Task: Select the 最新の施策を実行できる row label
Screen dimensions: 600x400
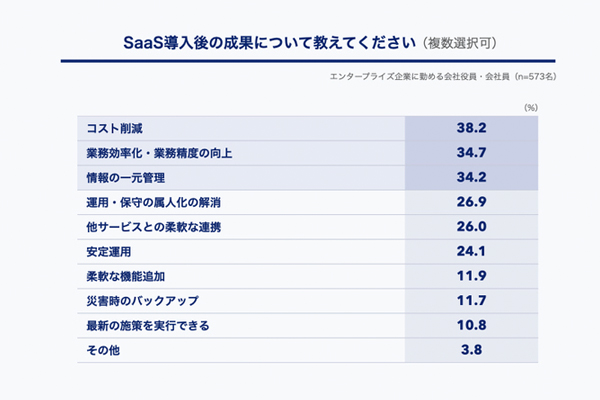Action: [x=148, y=325]
